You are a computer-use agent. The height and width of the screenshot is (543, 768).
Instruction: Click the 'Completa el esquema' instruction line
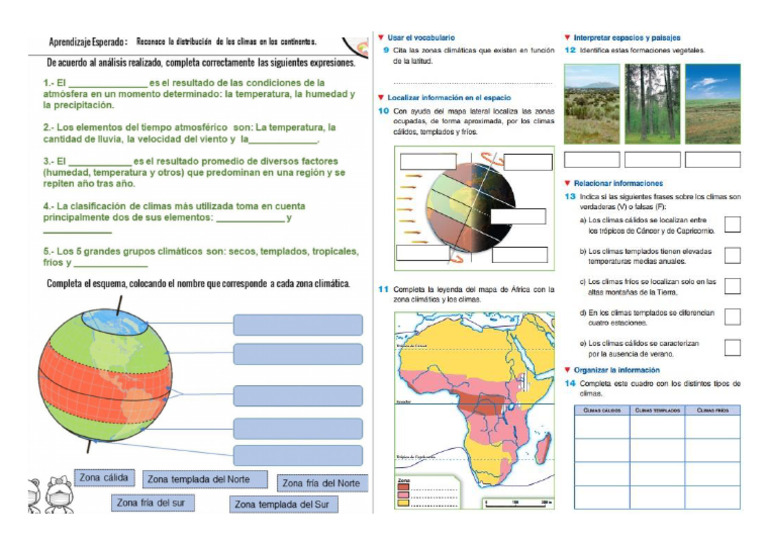pos(198,283)
